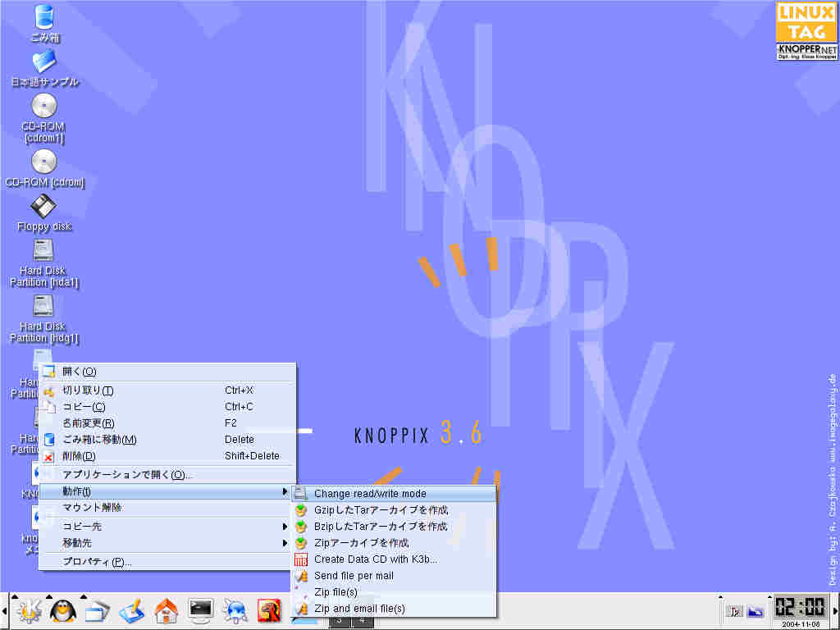
Task: Choose 開く(O) in the context menu
Action: (x=167, y=372)
